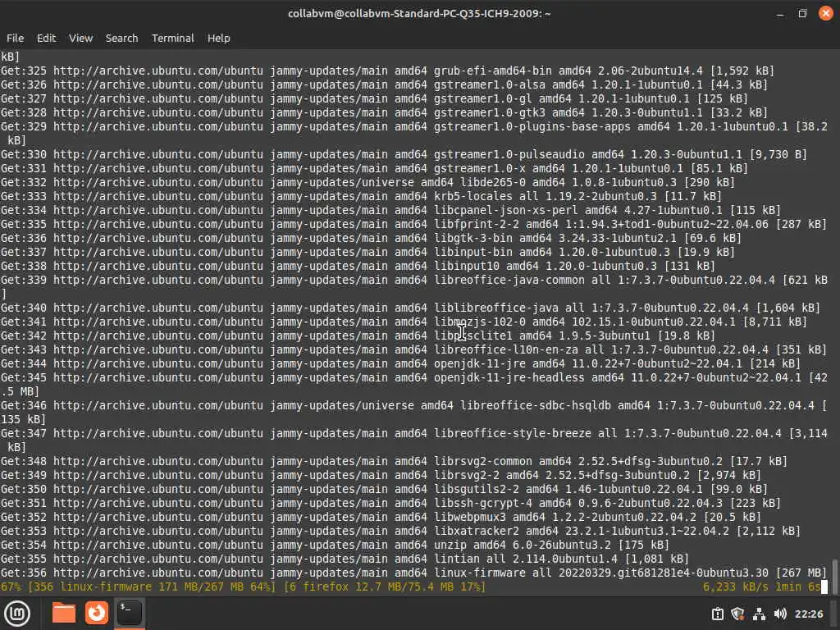Click the Get:351 libssh-gcrypt-4 line
The height and width of the screenshot is (630, 840).
coord(390,503)
